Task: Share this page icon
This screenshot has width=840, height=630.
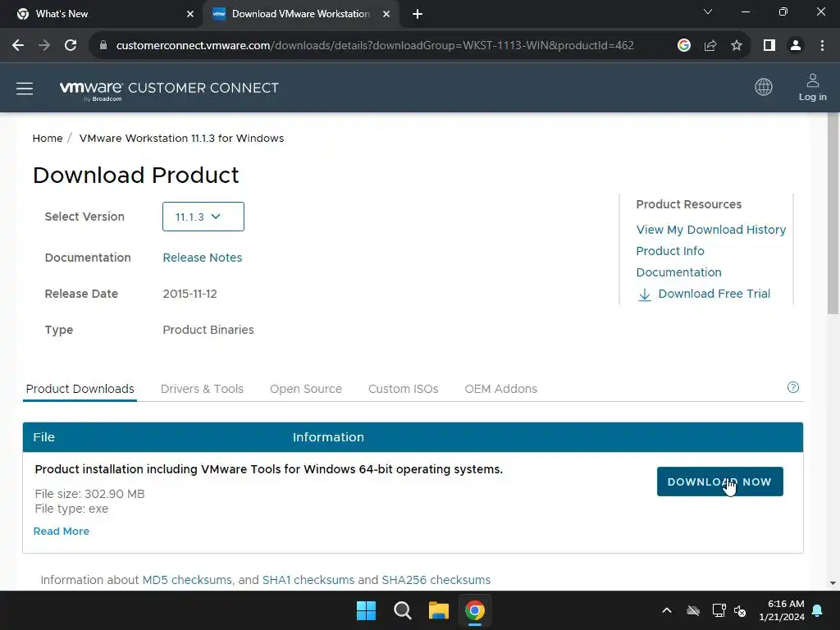Action: click(x=710, y=46)
